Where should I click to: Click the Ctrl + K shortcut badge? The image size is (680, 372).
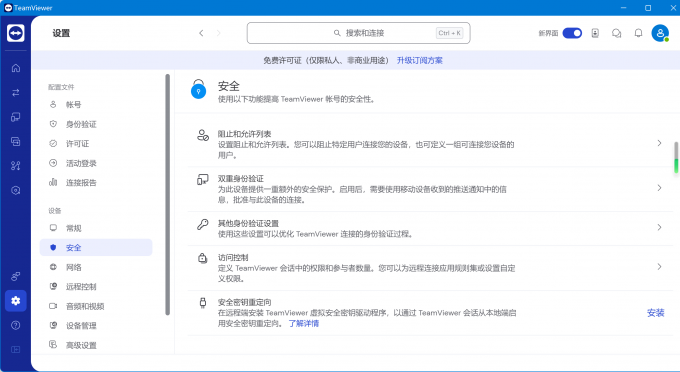point(449,33)
